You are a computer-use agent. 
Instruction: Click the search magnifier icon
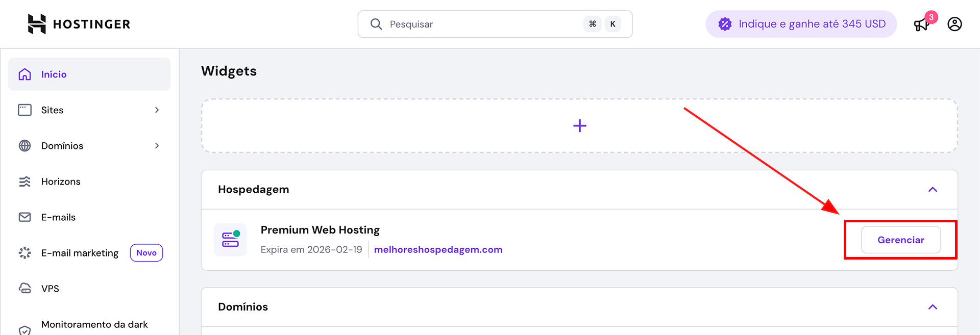(376, 24)
